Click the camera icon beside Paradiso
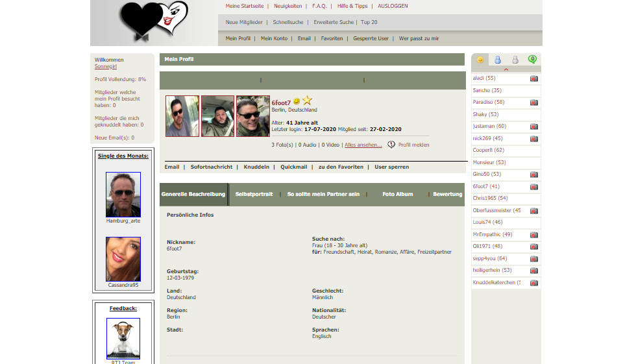This screenshot has width=623, height=364. pos(534,103)
